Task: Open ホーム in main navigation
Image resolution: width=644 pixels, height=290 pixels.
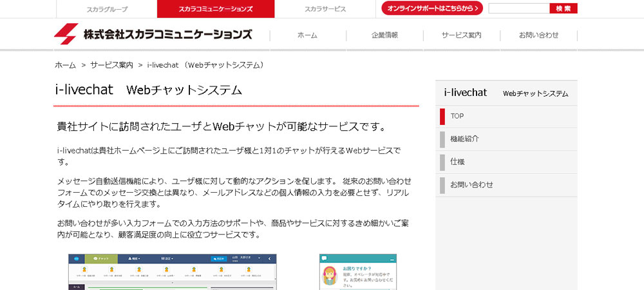Action: click(308, 35)
